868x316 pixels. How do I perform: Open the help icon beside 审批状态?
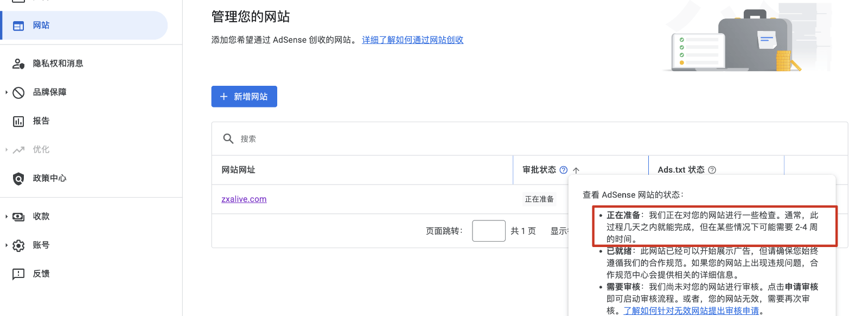point(564,169)
